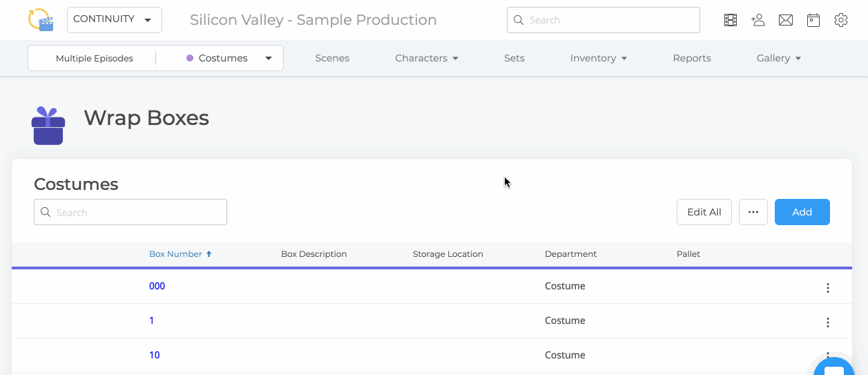Image resolution: width=868 pixels, height=375 pixels.
Task: Open the mail envelope icon
Action: tap(786, 20)
